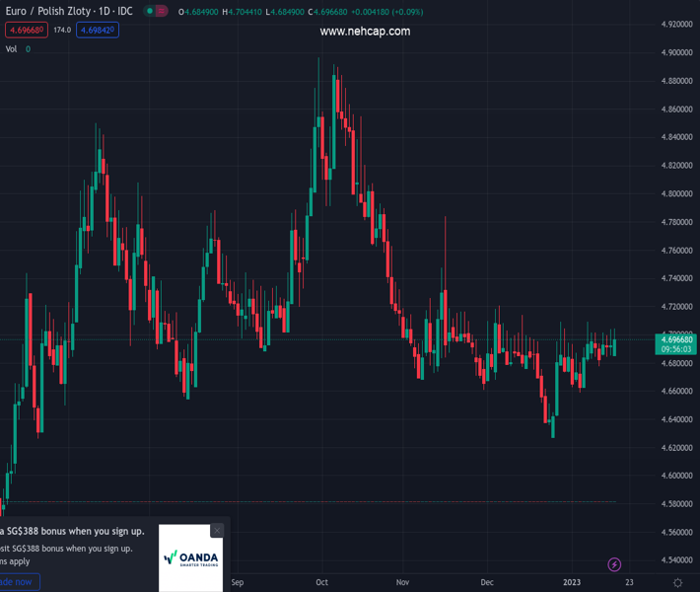Click the OANDA logo thumbnail
Image resolution: width=700 pixels, height=592 pixels.
pyautogui.click(x=190, y=557)
